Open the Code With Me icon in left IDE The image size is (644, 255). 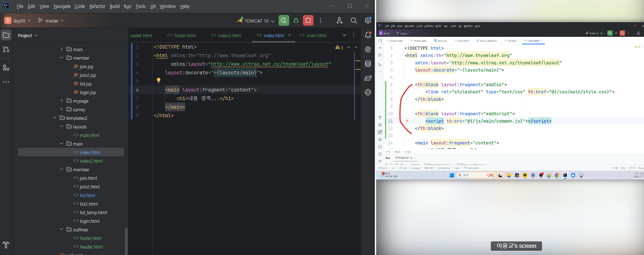(x=340, y=21)
